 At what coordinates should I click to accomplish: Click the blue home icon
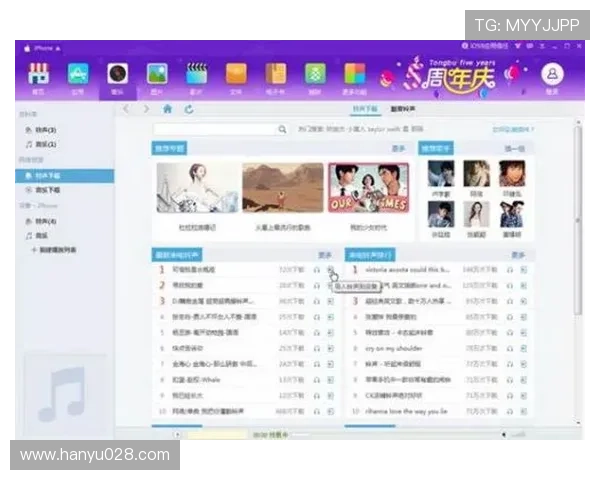(168, 109)
